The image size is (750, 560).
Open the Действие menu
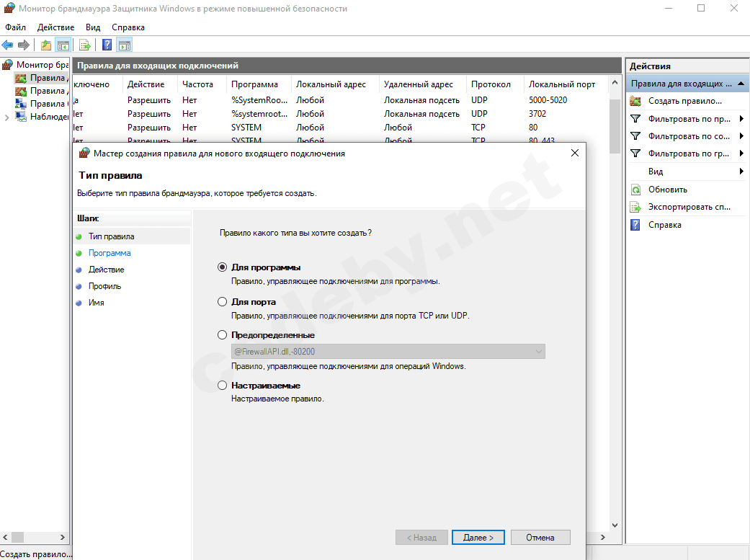(x=55, y=27)
